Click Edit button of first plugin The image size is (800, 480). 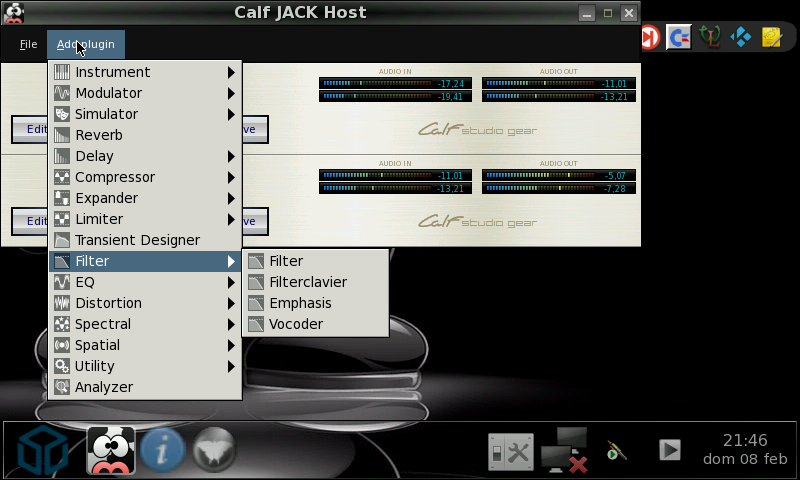[30, 129]
